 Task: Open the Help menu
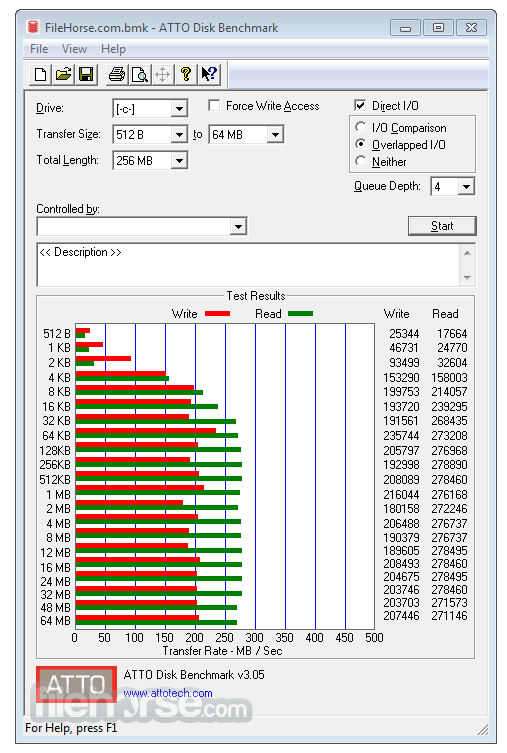113,49
